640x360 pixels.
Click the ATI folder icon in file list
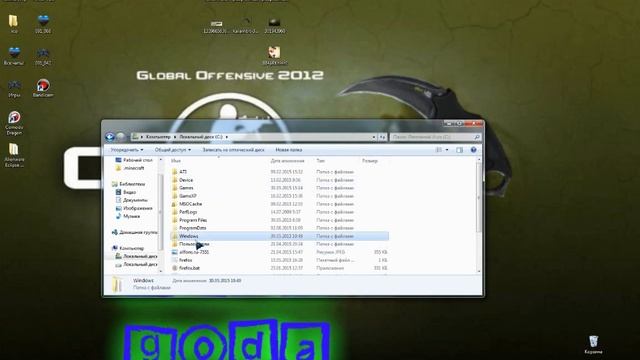tap(175, 172)
